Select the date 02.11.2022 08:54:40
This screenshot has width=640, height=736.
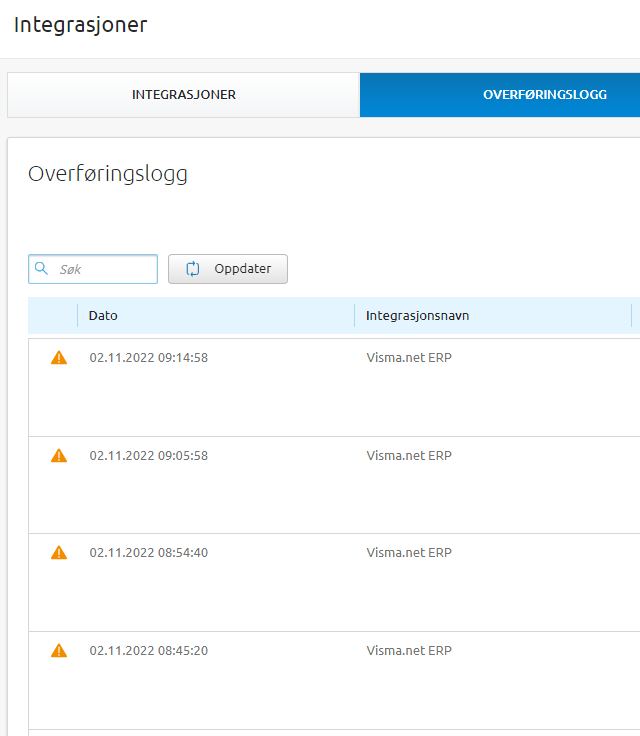pyautogui.click(x=148, y=553)
